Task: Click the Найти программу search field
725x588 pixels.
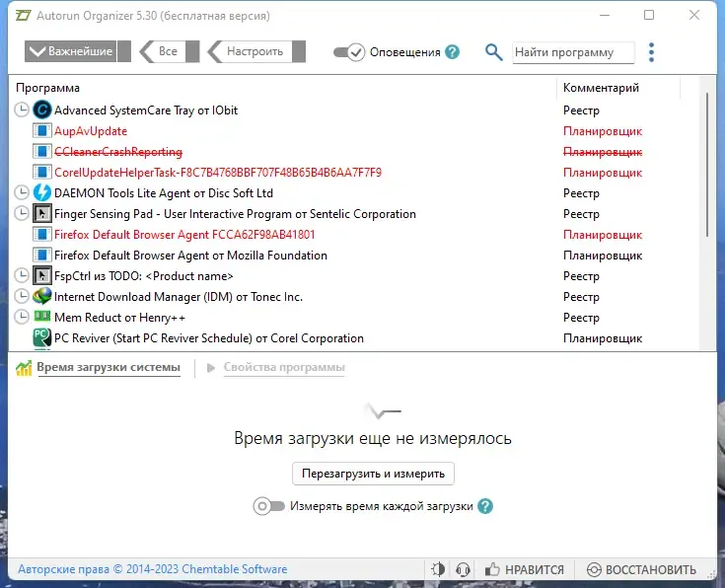Action: [573, 52]
